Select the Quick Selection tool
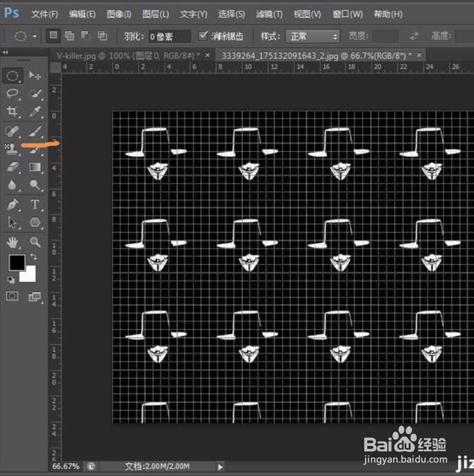The image size is (474, 476). 36,93
